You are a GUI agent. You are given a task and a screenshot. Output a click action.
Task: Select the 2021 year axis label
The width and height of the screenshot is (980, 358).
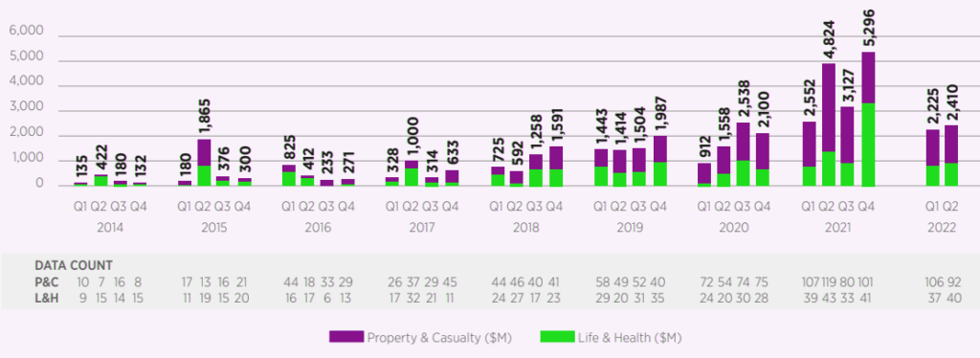tap(838, 228)
